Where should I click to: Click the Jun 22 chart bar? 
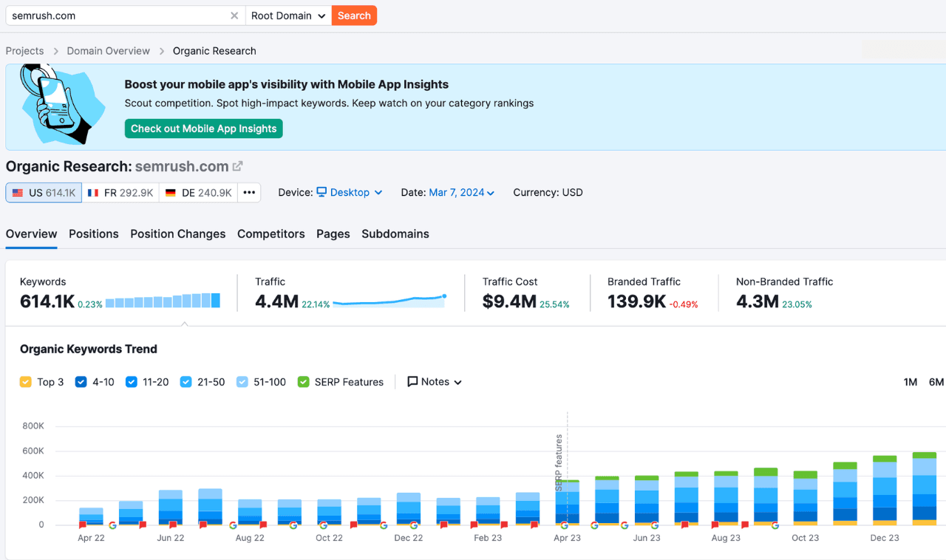[171, 507]
